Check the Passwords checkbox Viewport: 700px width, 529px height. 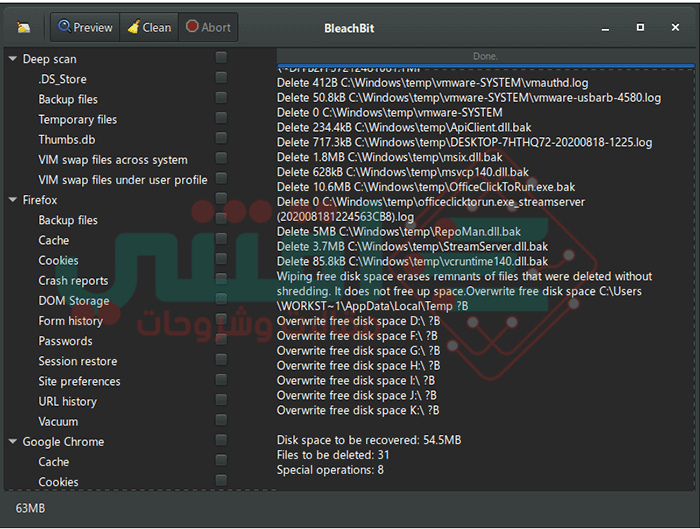click(x=221, y=339)
